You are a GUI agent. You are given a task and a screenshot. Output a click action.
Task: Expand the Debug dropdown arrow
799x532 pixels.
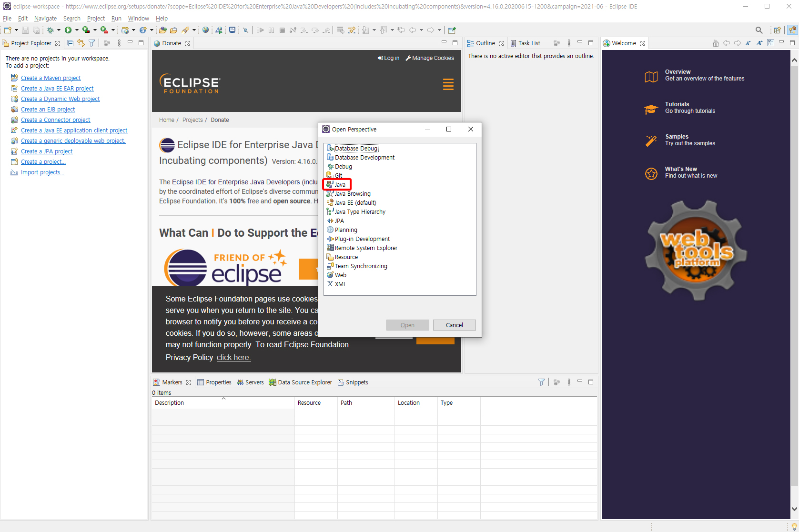pos(59,30)
